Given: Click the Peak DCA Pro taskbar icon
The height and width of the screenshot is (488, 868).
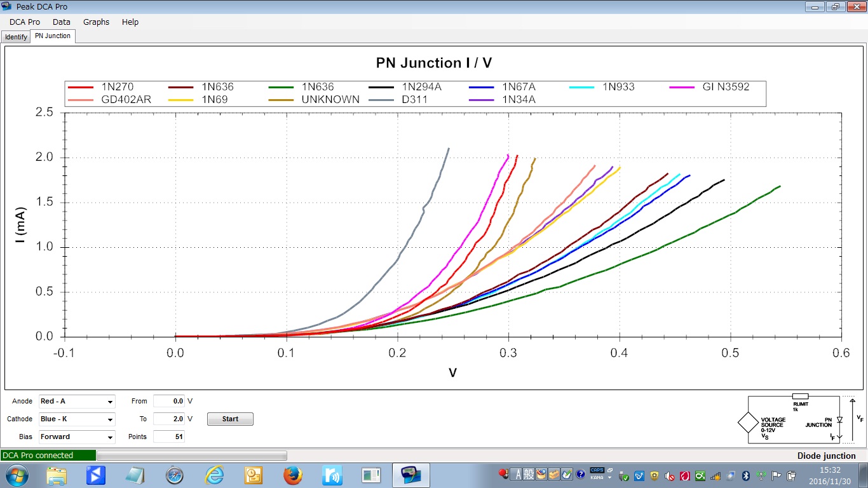Looking at the screenshot, I should tap(410, 475).
